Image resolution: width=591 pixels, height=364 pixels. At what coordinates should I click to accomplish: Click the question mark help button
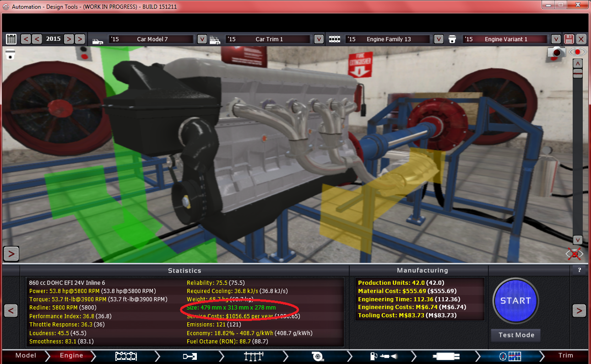(x=579, y=270)
